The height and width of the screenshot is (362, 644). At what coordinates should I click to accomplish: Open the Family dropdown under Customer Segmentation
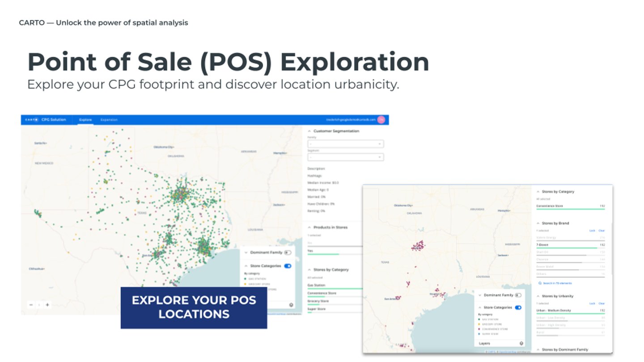tap(345, 144)
